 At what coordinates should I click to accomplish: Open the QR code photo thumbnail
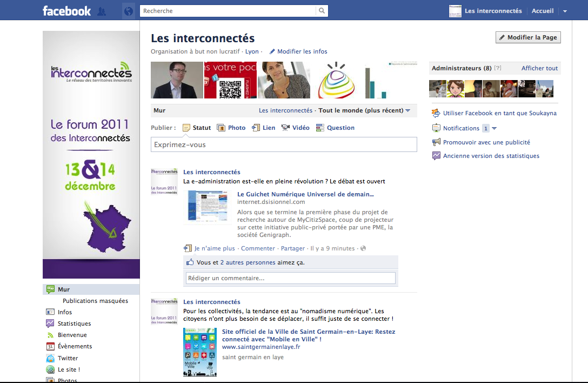pyautogui.click(x=230, y=80)
